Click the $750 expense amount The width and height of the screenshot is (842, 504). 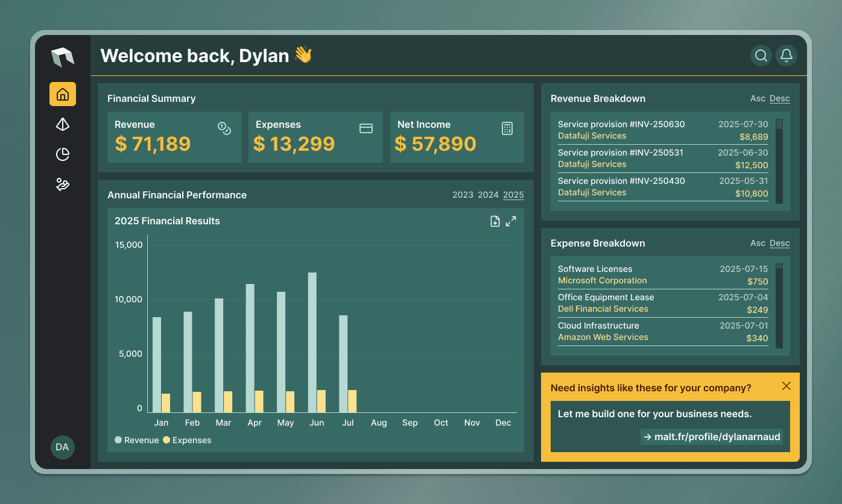pos(758,282)
